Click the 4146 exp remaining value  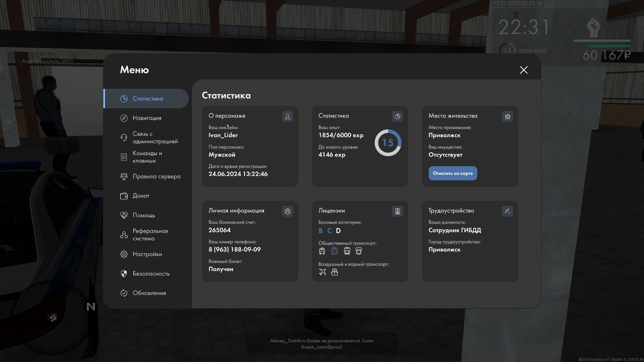[x=332, y=155]
